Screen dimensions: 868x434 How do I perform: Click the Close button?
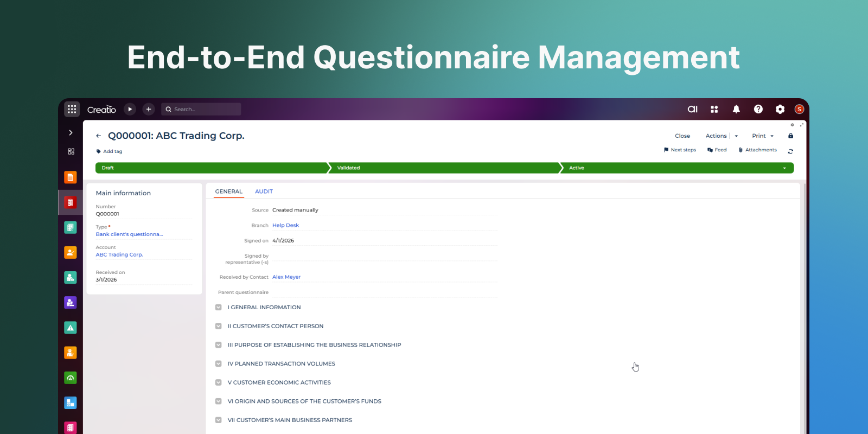[x=682, y=136]
